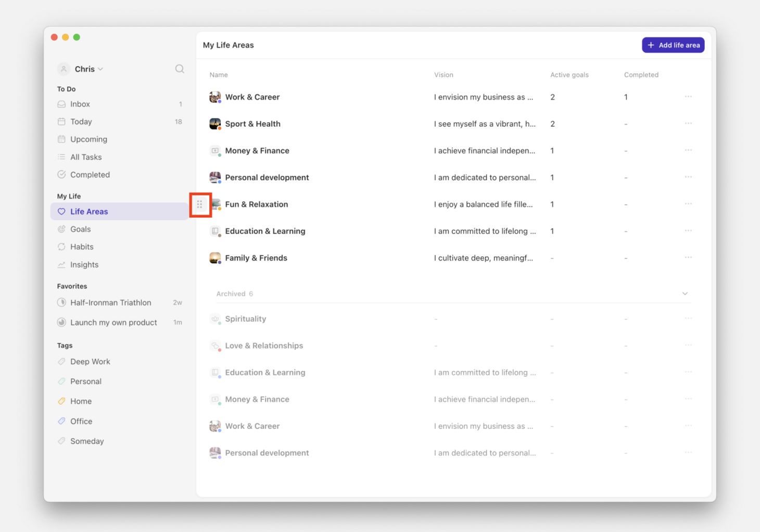Click active Money & Finance icon
This screenshot has width=760, height=532.
coord(215,151)
